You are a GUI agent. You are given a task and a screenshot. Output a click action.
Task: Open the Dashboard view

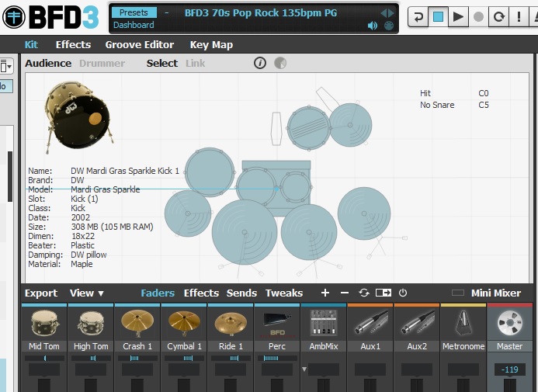click(134, 25)
